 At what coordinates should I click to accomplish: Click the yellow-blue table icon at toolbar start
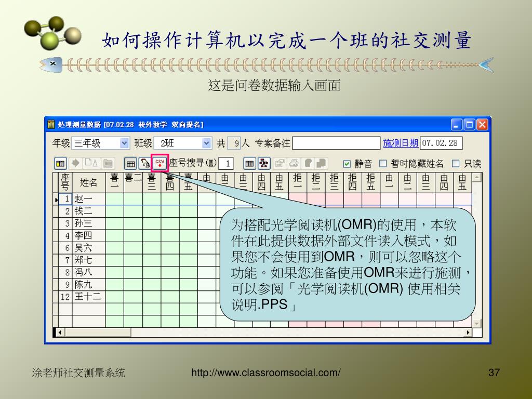pos(60,164)
